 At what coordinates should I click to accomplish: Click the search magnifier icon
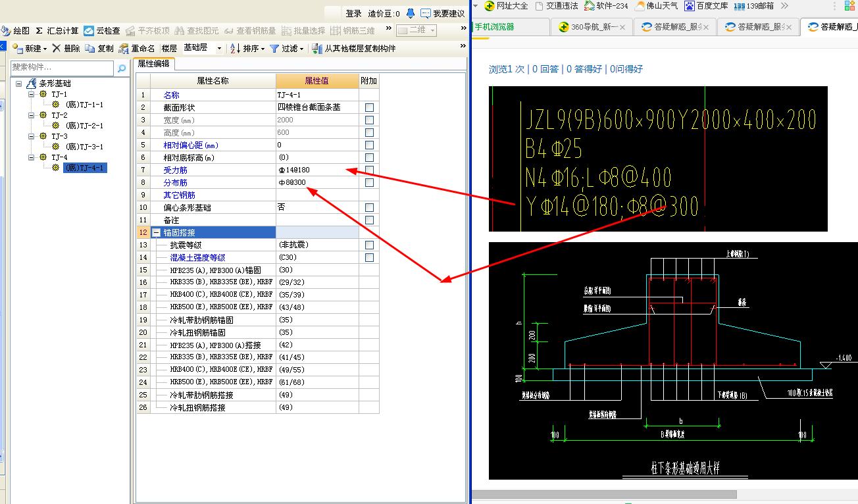[122, 68]
